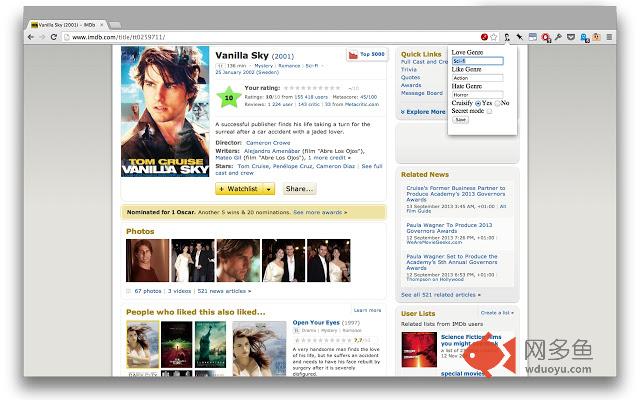Open See more awards link
This screenshot has width=640, height=400.
[x=320, y=212]
